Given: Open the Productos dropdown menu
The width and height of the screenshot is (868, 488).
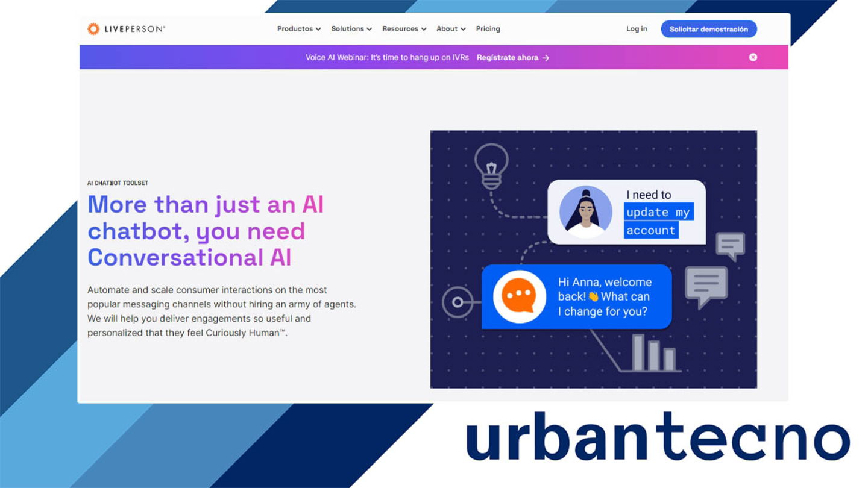Looking at the screenshot, I should [x=299, y=29].
